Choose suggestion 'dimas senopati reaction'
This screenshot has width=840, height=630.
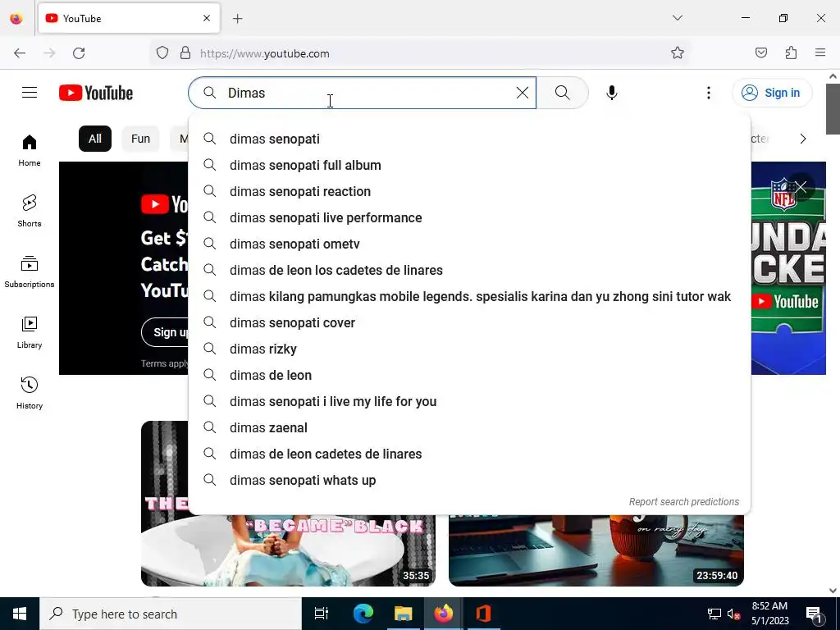[469, 191]
